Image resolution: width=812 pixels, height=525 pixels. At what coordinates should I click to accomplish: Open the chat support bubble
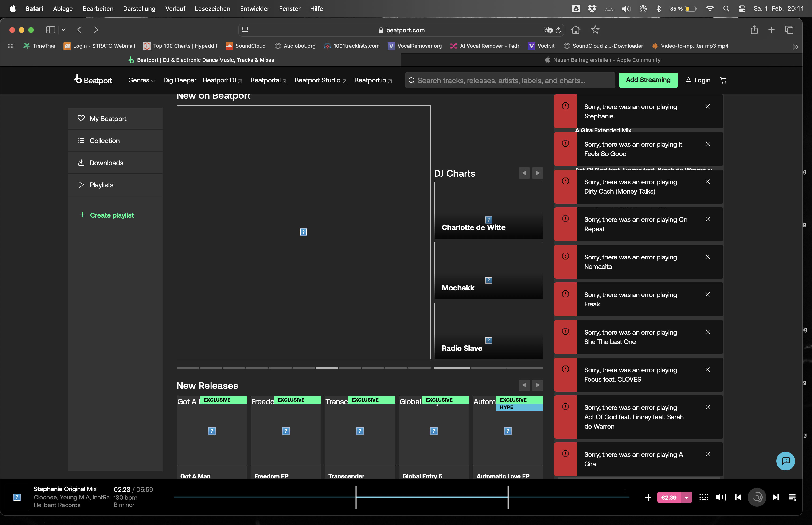785,461
